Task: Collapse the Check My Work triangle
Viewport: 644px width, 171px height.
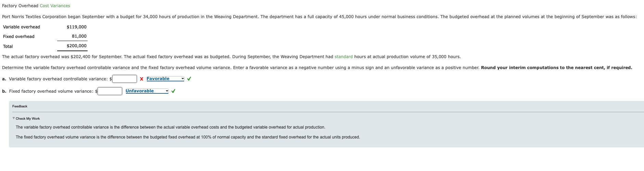Action: pos(14,118)
